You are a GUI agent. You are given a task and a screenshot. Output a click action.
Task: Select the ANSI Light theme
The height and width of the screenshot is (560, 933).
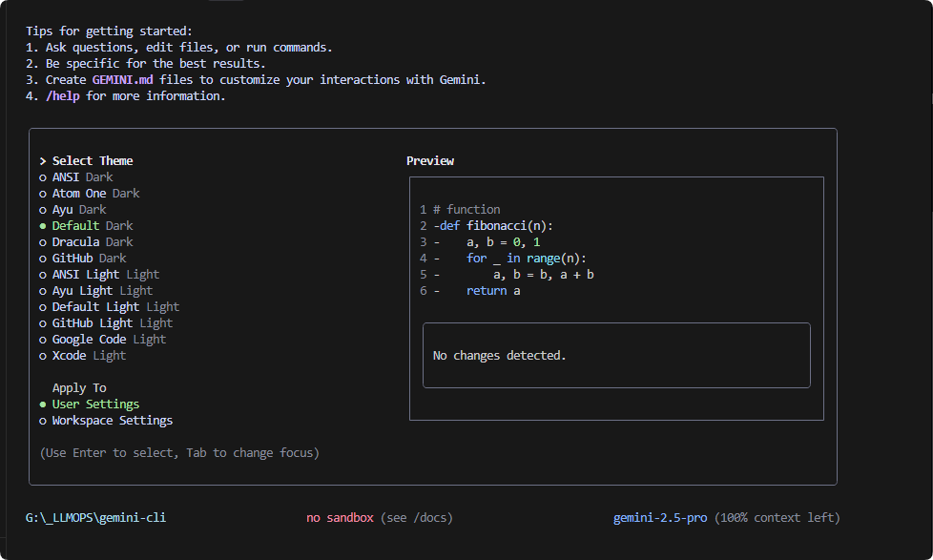click(99, 275)
